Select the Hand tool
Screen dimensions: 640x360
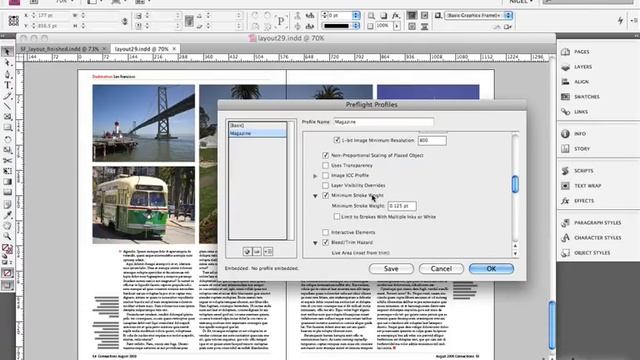[7, 225]
